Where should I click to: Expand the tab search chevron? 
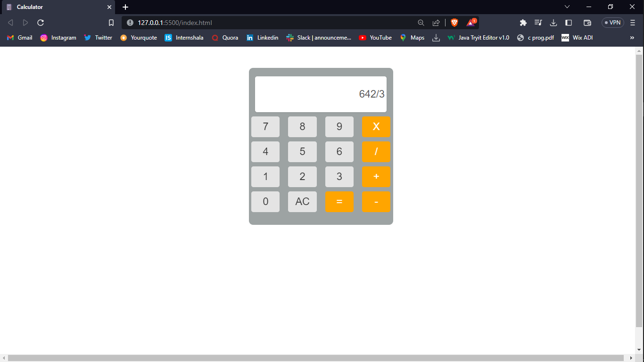pyautogui.click(x=567, y=7)
